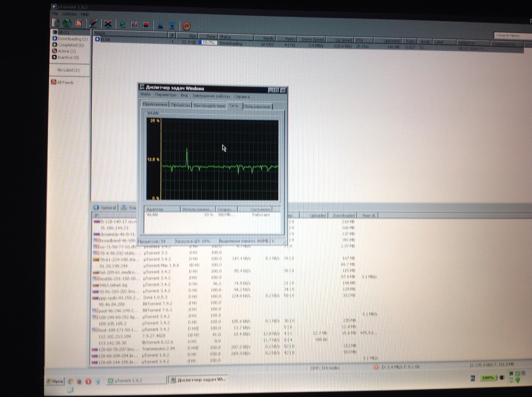
Task: Switch to the Диспетчер задач taskbar button
Action: tap(198, 380)
